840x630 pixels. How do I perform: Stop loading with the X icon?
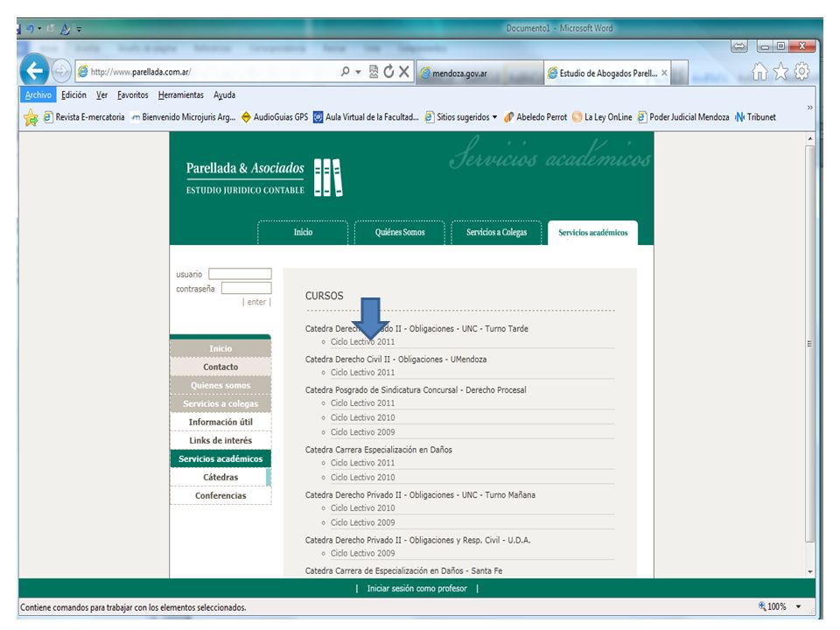[404, 71]
